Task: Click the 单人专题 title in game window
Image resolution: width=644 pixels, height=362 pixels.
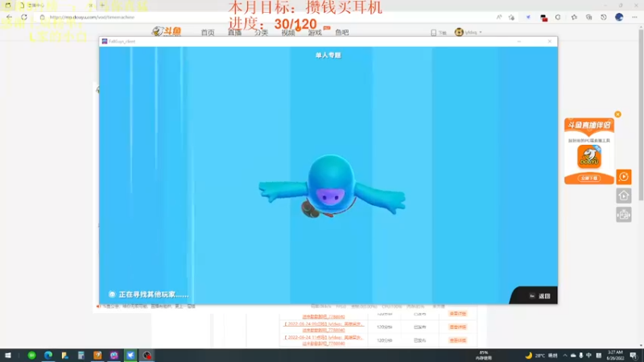Action: point(328,56)
